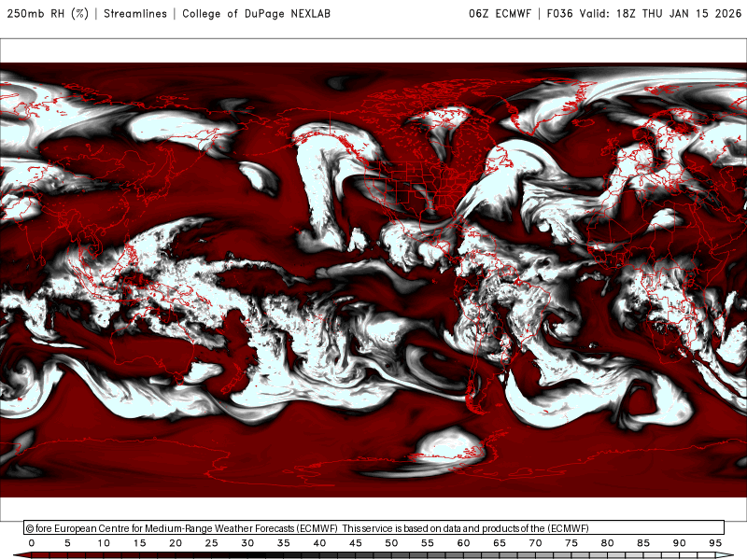Click 'College of DuPage NEXLAB' header text

pyautogui.click(x=256, y=13)
